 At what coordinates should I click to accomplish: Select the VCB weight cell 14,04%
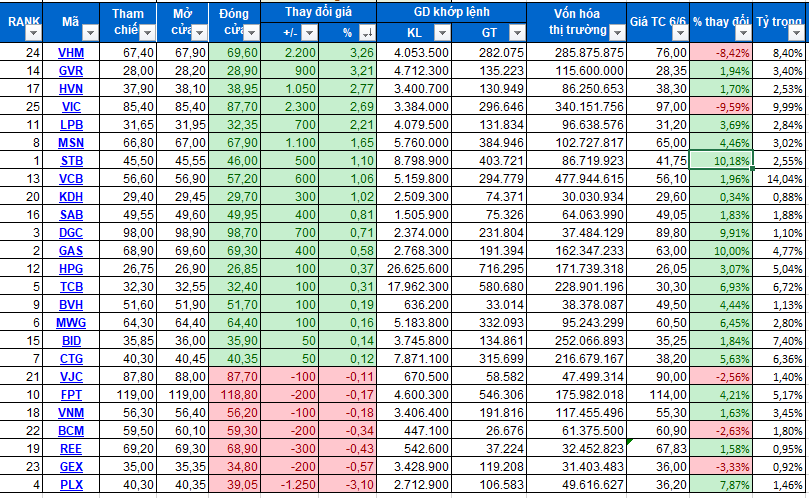(781, 179)
